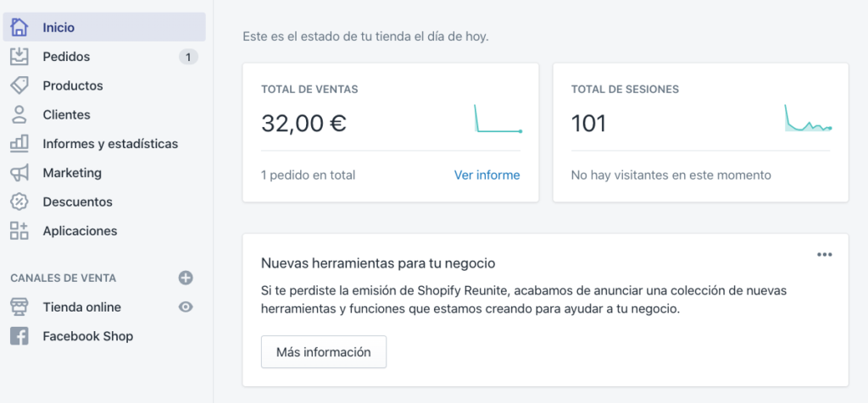
Task: Click the Marketing megaphone icon
Action: click(19, 173)
